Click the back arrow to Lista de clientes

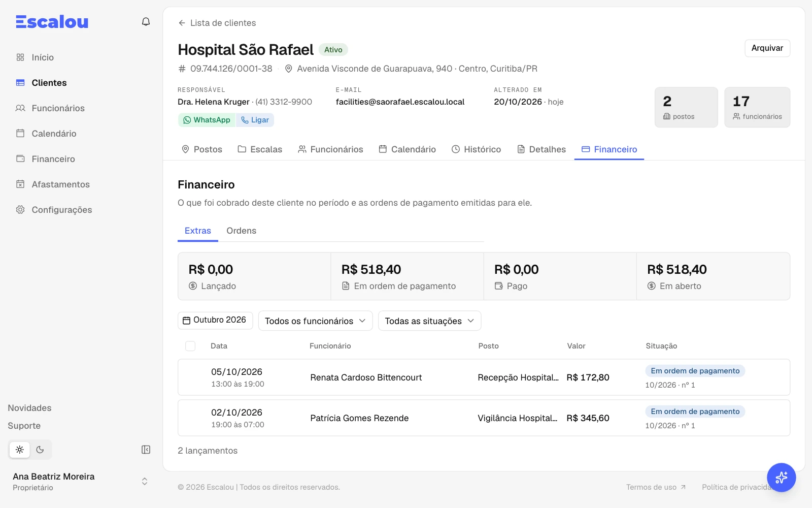click(217, 23)
